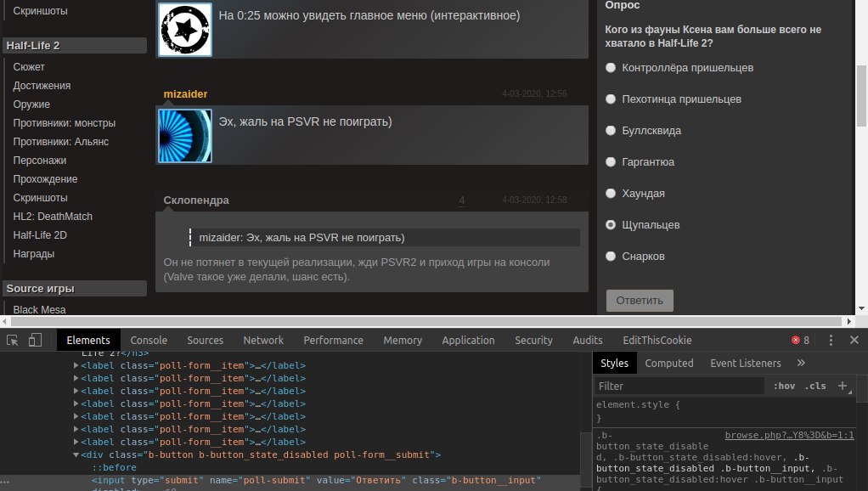Open the Security tab

click(533, 341)
